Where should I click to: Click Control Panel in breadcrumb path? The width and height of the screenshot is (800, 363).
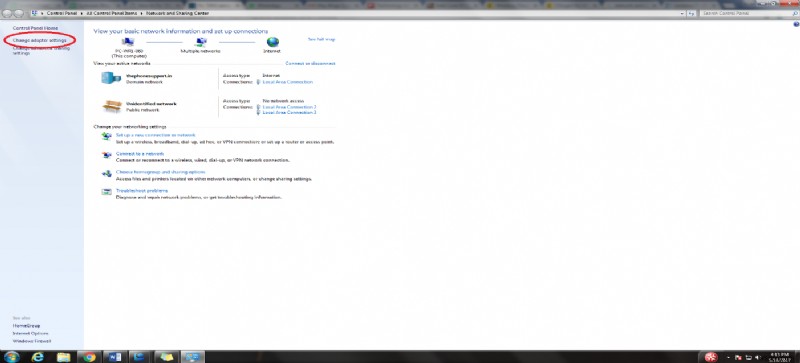click(62, 13)
